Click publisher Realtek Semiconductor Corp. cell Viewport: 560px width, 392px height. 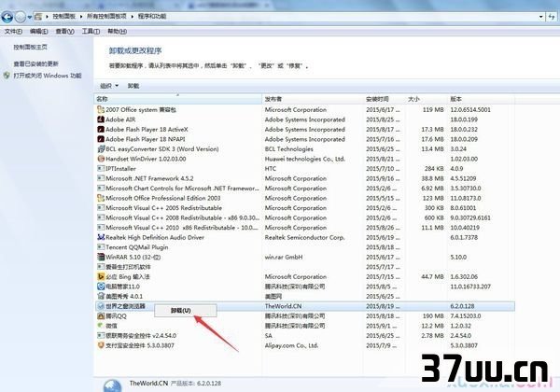304,237
